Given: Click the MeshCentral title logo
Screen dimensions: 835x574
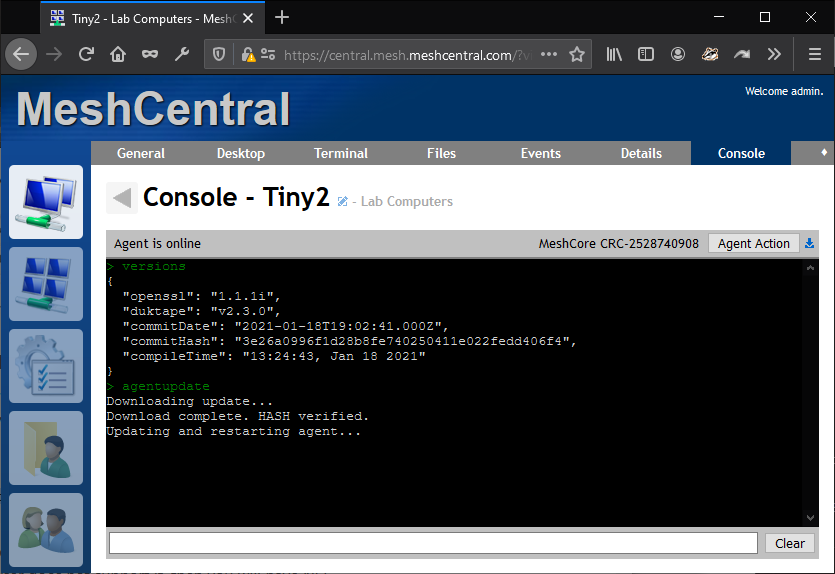Looking at the screenshot, I should click(x=153, y=109).
